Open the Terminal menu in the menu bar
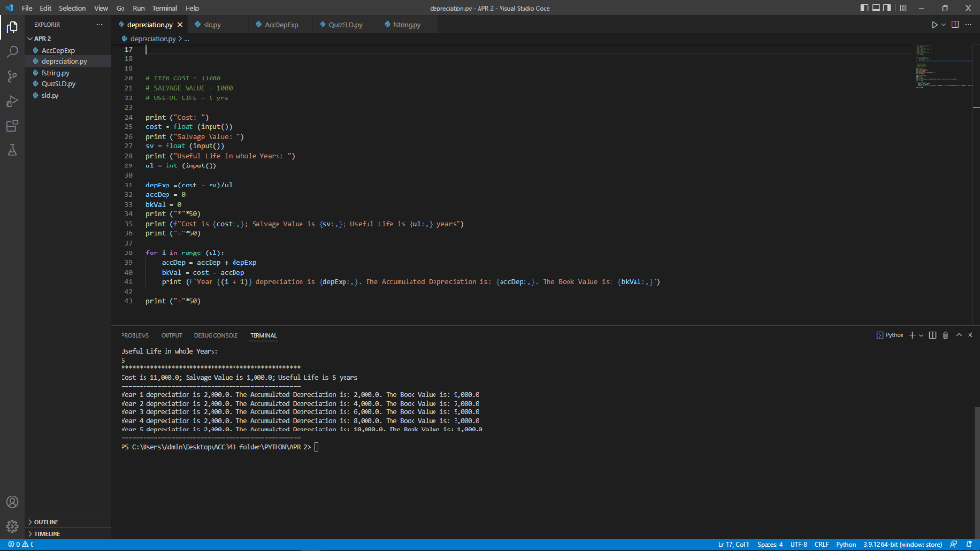Viewport: 980px width, 551px height. pos(164,7)
